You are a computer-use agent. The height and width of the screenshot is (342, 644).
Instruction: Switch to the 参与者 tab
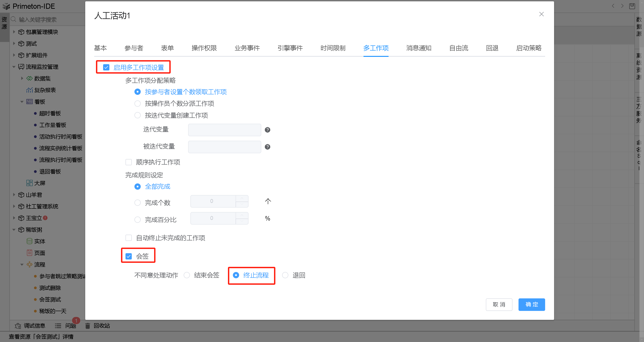[134, 48]
